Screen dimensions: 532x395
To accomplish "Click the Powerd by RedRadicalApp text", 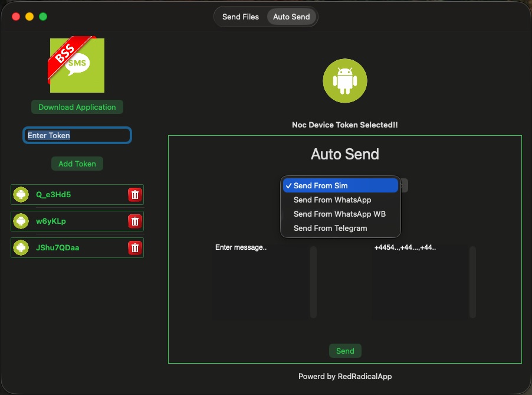I will [x=345, y=376].
